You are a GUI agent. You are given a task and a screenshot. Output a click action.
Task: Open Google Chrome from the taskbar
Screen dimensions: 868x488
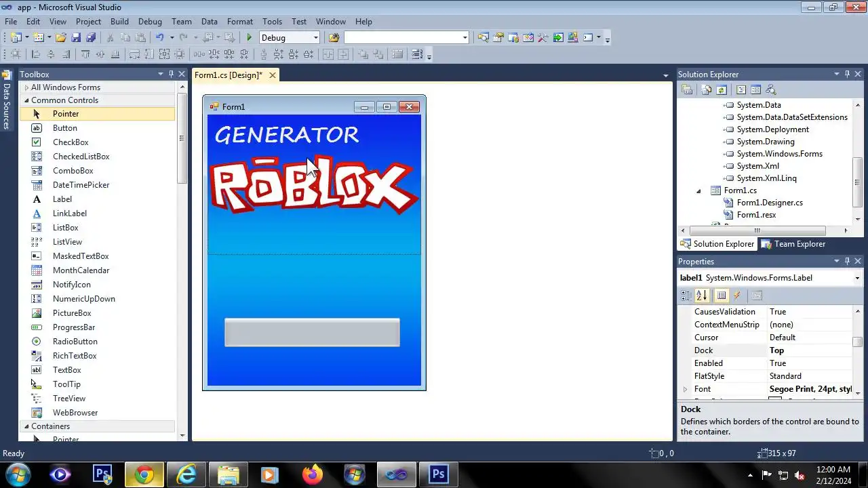[x=144, y=474]
